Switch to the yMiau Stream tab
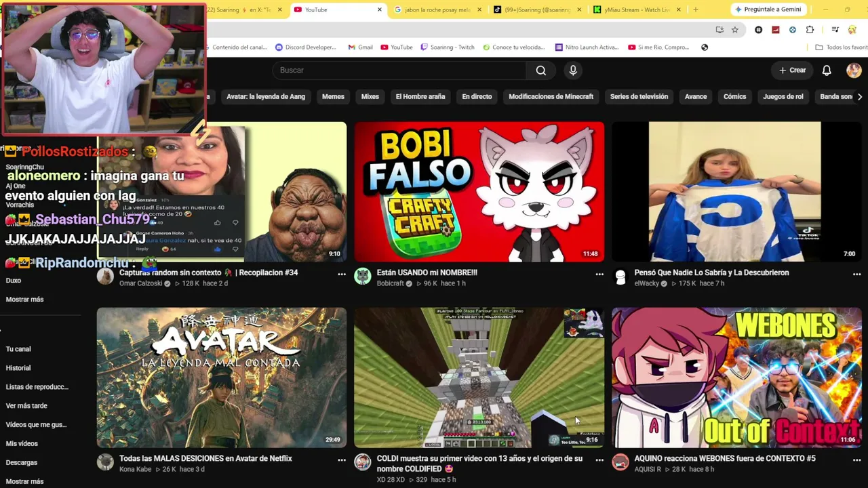 click(637, 9)
